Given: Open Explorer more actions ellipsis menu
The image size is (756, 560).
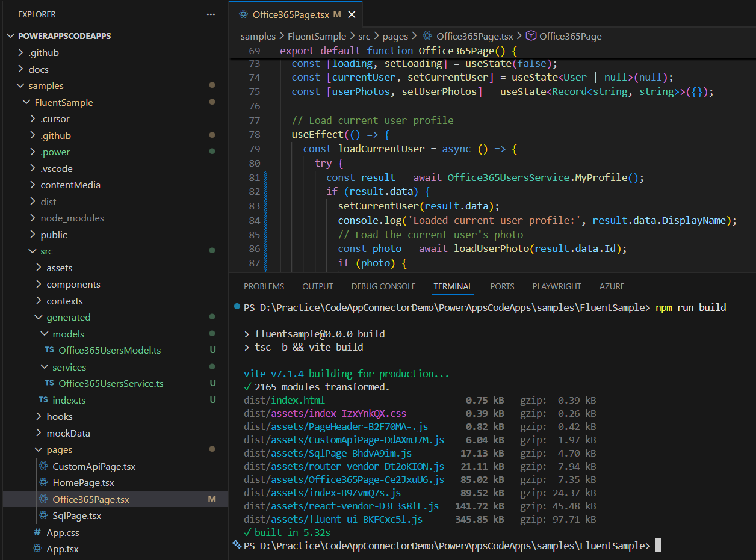Looking at the screenshot, I should 210,14.
